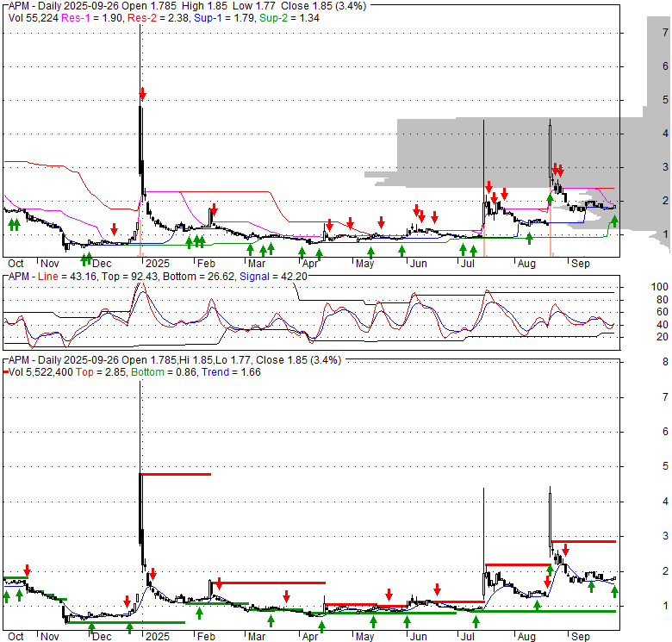This screenshot has height=642, width=672.
Task: Click the Vol 55,224 value in top chart
Action: tap(34, 18)
